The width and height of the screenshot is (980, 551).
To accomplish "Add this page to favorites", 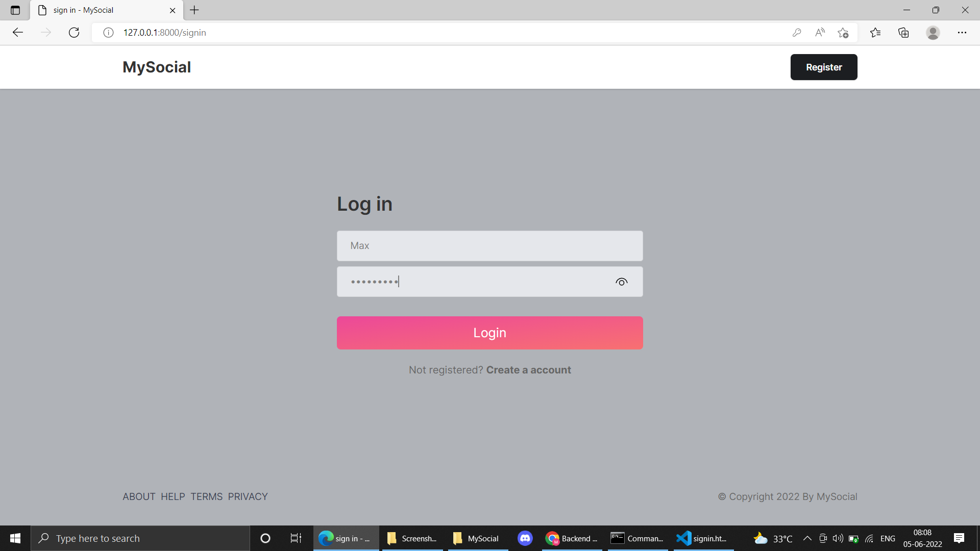I will pyautogui.click(x=843, y=33).
